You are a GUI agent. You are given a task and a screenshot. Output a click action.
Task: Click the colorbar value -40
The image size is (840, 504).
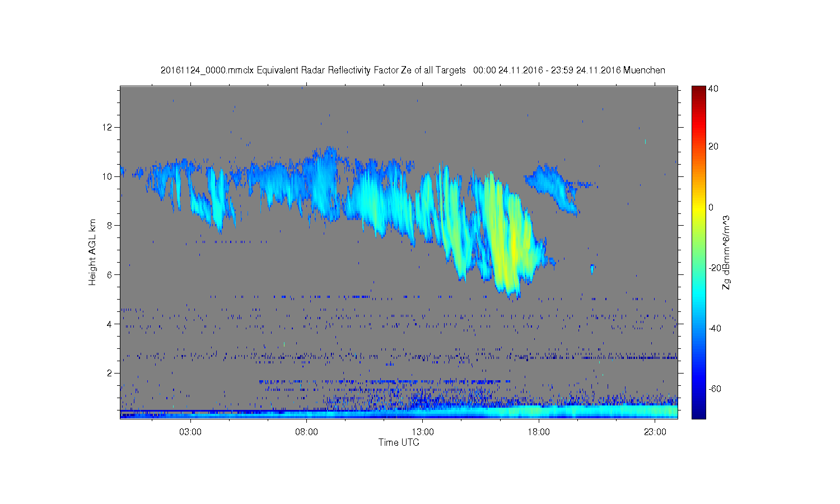click(x=715, y=328)
